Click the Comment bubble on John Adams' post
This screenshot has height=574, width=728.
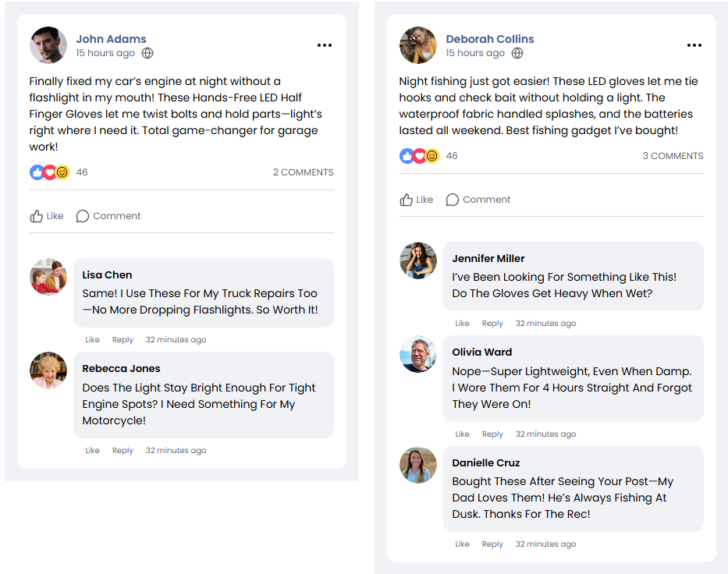108,216
